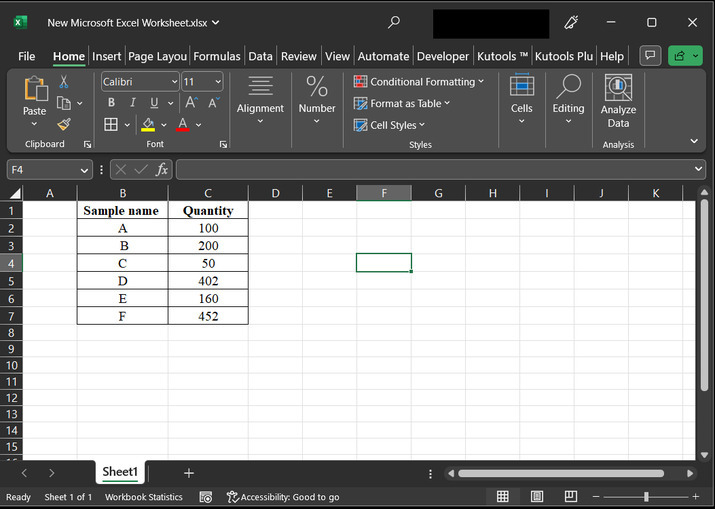Toggle Bold formatting
The height and width of the screenshot is (509, 715).
[111, 103]
